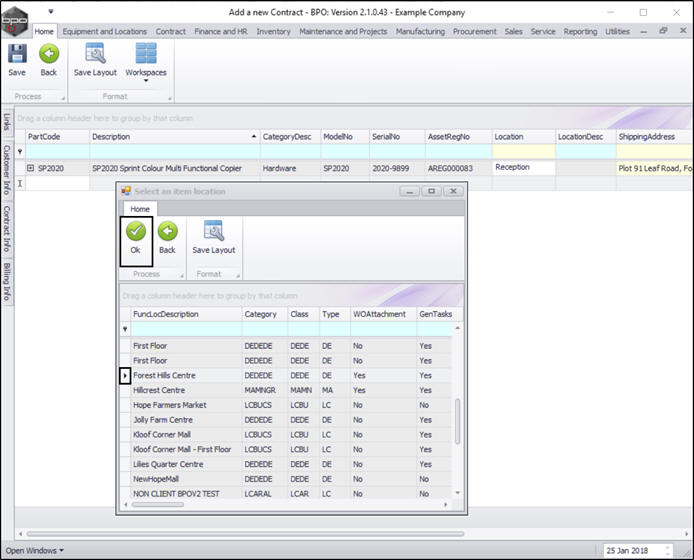Open the Utilities ribbon tab

617,31
